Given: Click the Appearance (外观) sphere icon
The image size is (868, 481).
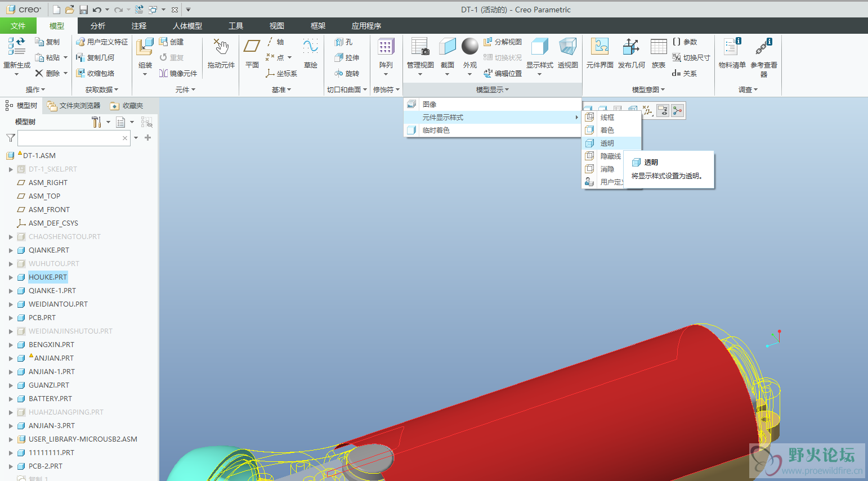Looking at the screenshot, I should tap(469, 46).
